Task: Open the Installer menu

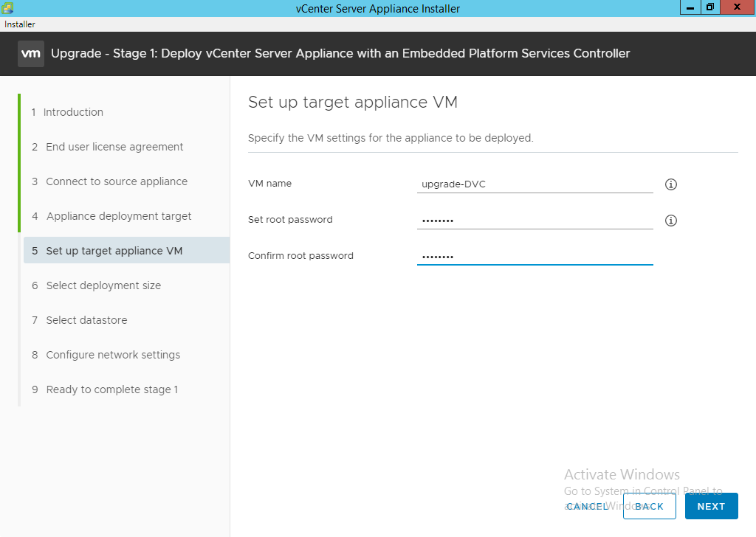Action: click(x=20, y=24)
